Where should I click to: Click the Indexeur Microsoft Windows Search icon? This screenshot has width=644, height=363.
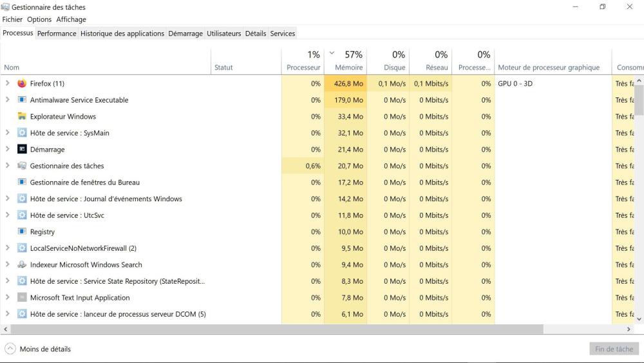[x=22, y=265]
